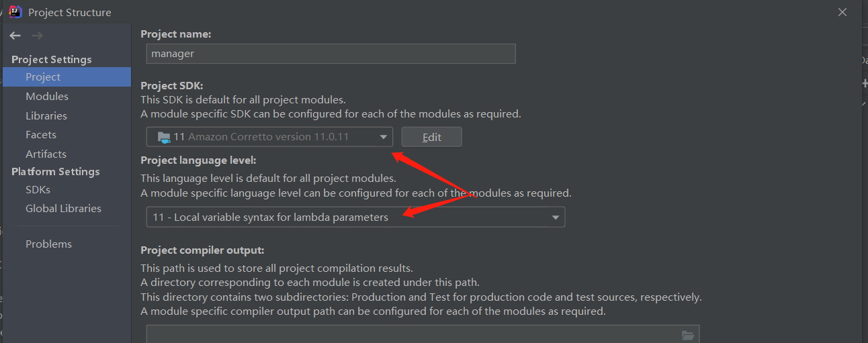This screenshot has height=343, width=868.
Task: Click the IntelliJ IDEA logo icon
Action: point(15,12)
